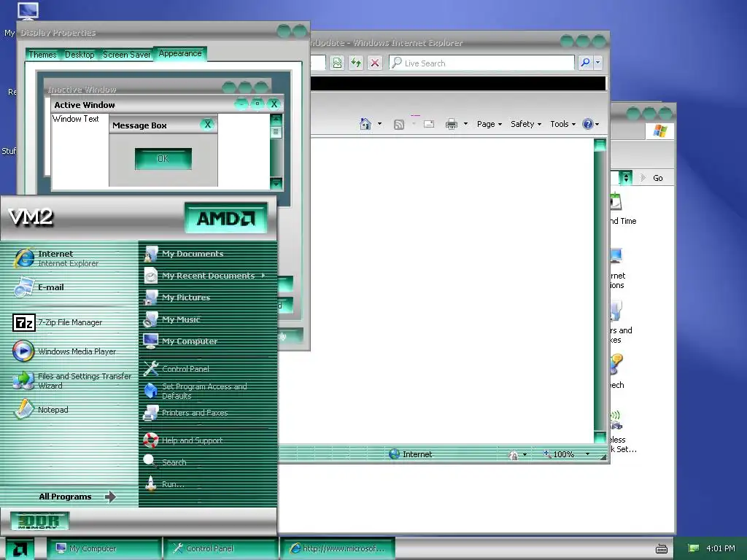Click the Print icon in Internet Explorer

[x=451, y=124]
